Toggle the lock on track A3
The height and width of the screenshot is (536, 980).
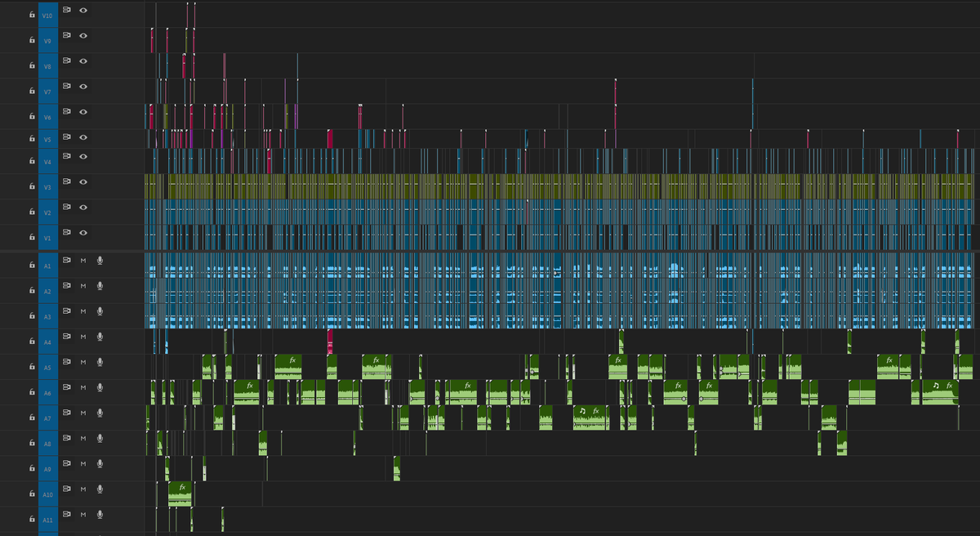pyautogui.click(x=31, y=316)
